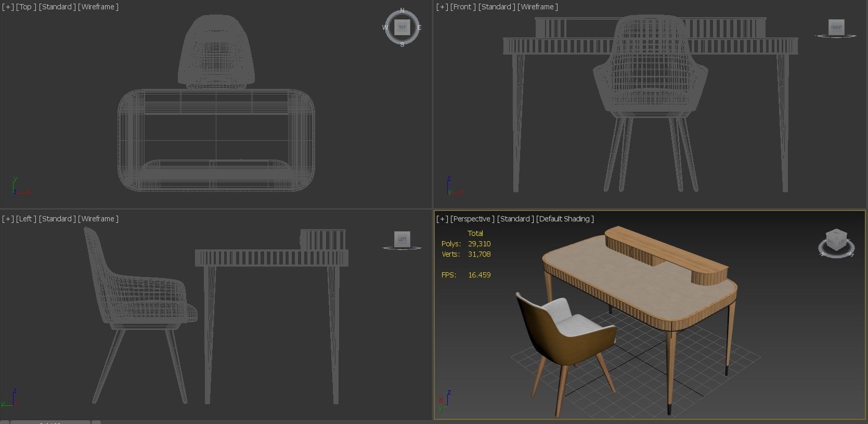Viewport: 868px width, 424px height.
Task: Open the [Wireframe] shading menu in the Front viewport
Action: (x=538, y=7)
